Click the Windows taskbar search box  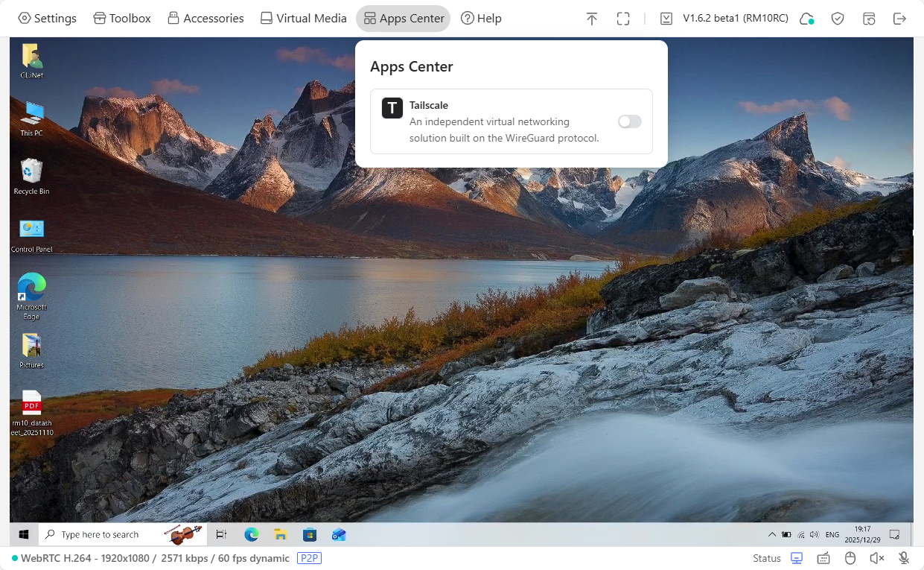point(100,534)
